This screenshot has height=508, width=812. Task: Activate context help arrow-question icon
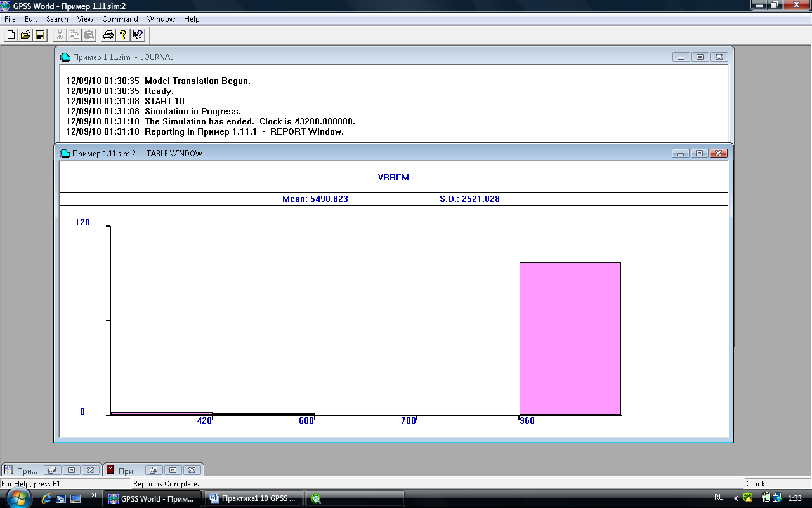click(x=138, y=34)
